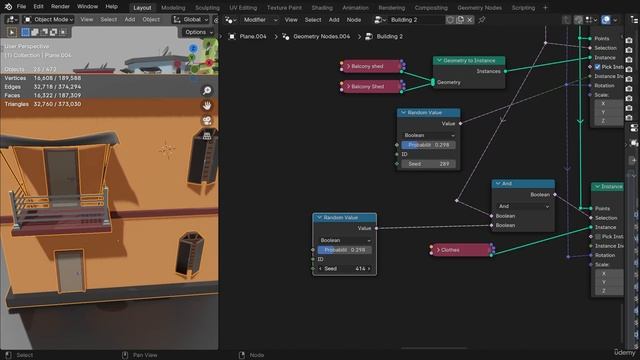The width and height of the screenshot is (640, 360).
Task: Click the select mouse icon in status bar
Action: tap(9, 355)
